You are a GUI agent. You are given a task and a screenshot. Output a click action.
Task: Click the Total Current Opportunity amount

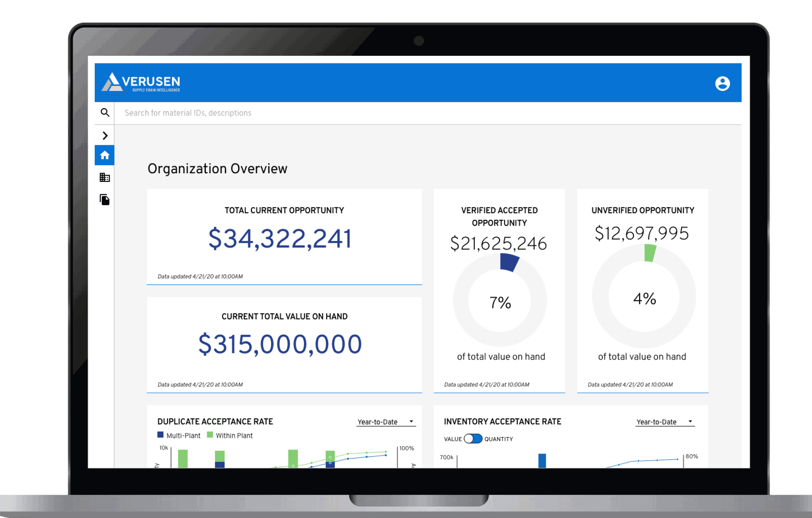pyautogui.click(x=280, y=239)
